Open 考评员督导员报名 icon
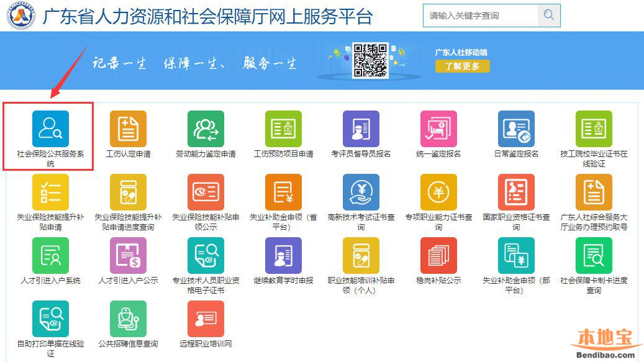Viewport: 644px width, 362px height. [361, 129]
